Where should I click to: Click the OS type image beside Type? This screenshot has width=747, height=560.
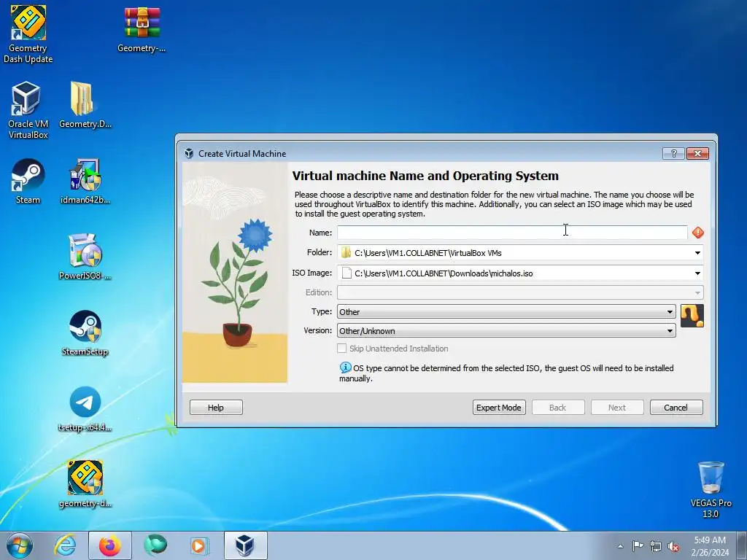click(692, 316)
